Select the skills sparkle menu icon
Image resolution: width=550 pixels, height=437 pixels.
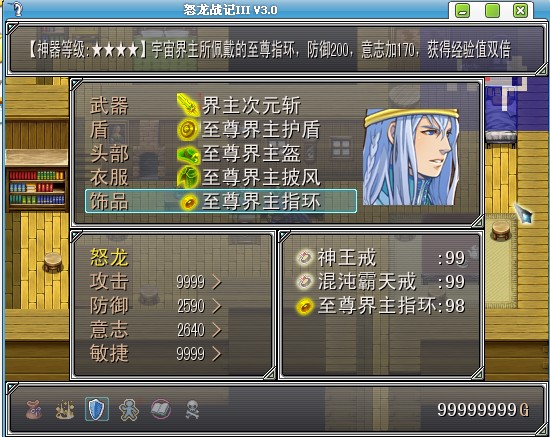coord(65,410)
